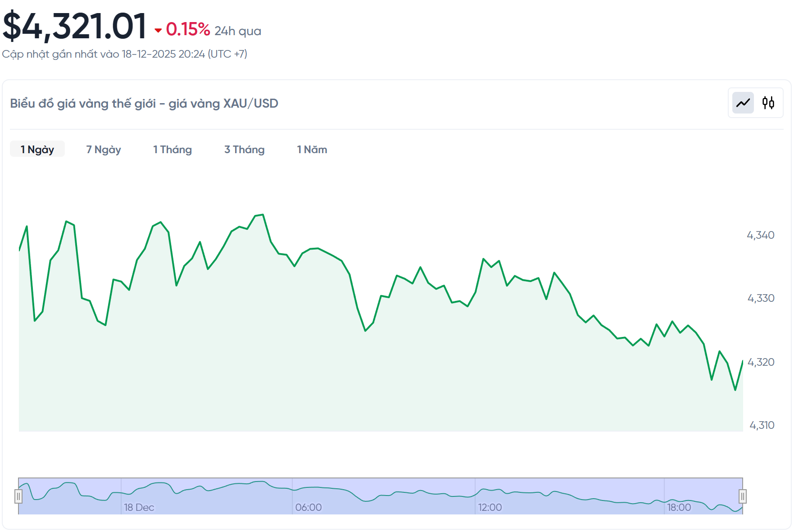The height and width of the screenshot is (532, 794).
Task: Click the 12:00 marker in navigator
Action: (490, 508)
